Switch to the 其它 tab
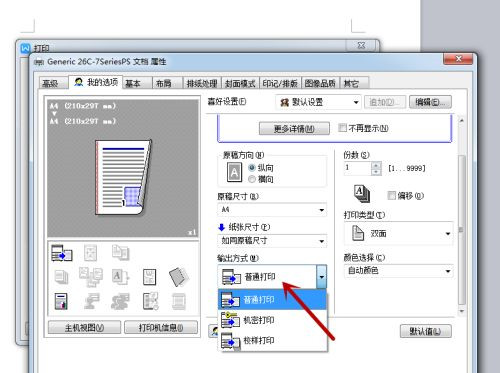500x373 pixels. pos(354,83)
